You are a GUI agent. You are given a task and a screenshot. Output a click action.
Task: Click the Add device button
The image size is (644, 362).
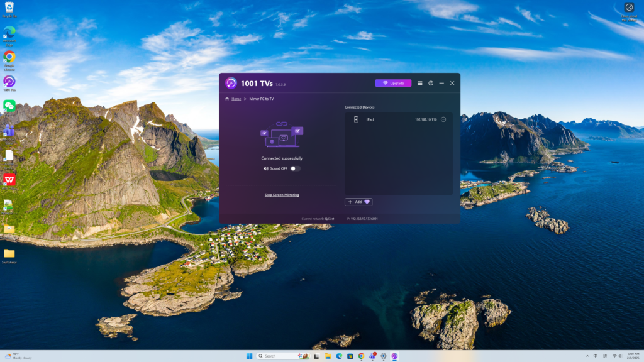click(358, 202)
